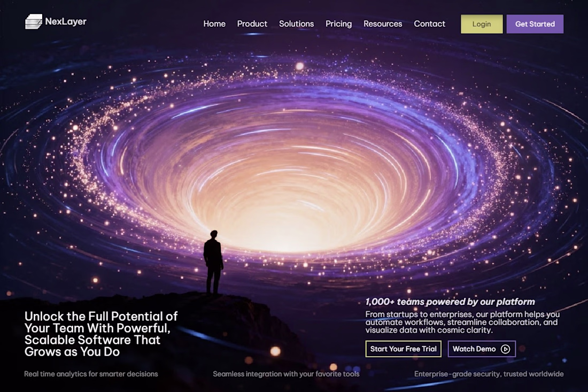Go to the Solutions page
Image resolution: width=588 pixels, height=392 pixels.
click(x=296, y=24)
